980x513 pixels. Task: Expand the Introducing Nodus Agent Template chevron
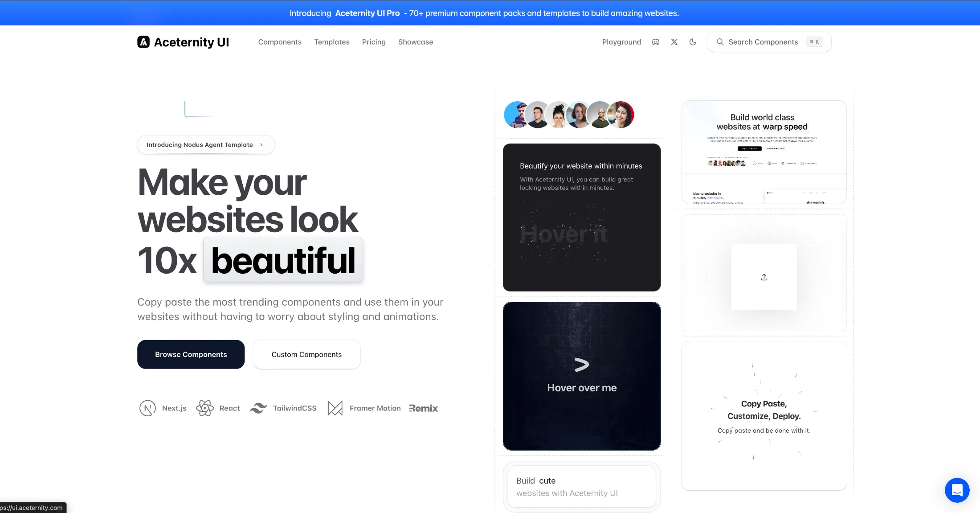(261, 145)
